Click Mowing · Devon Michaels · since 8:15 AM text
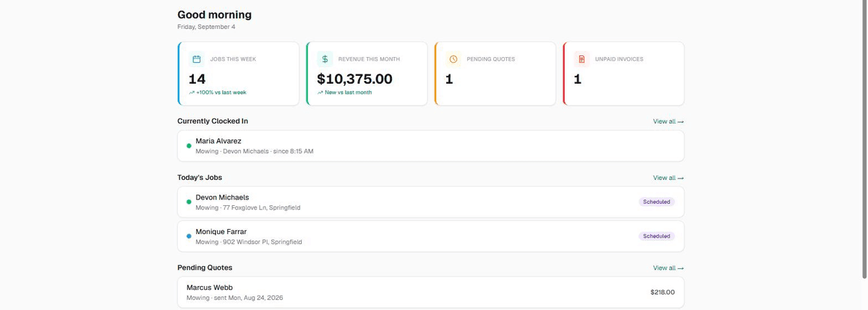Image resolution: width=868 pixels, height=310 pixels. point(255,152)
